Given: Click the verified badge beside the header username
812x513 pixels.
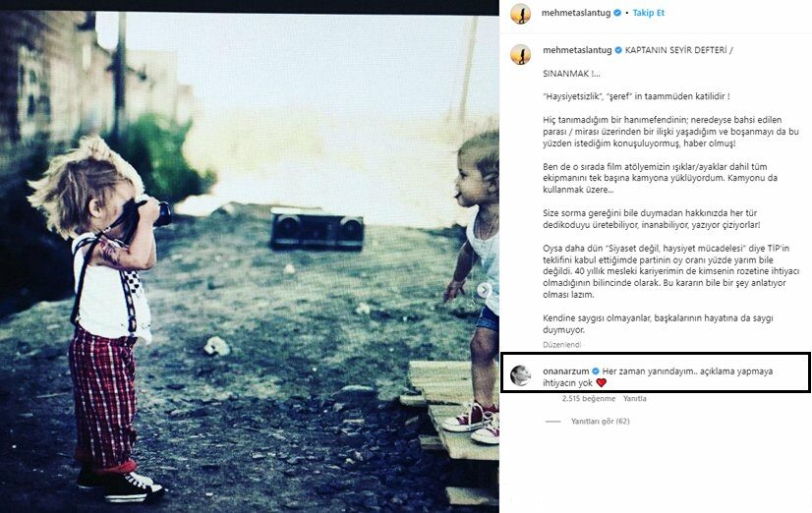Looking at the screenshot, I should pyautogui.click(x=617, y=13).
